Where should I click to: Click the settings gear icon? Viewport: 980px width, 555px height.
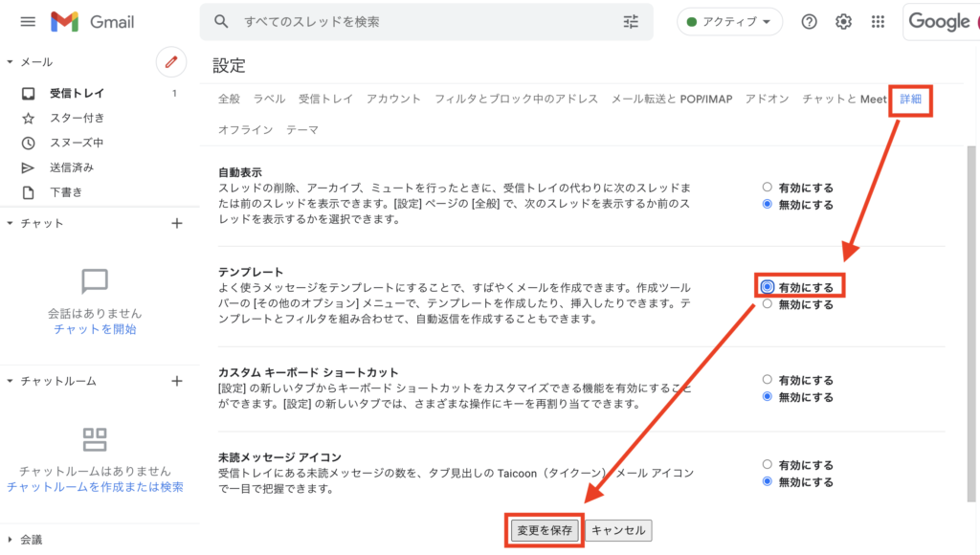coord(843,21)
